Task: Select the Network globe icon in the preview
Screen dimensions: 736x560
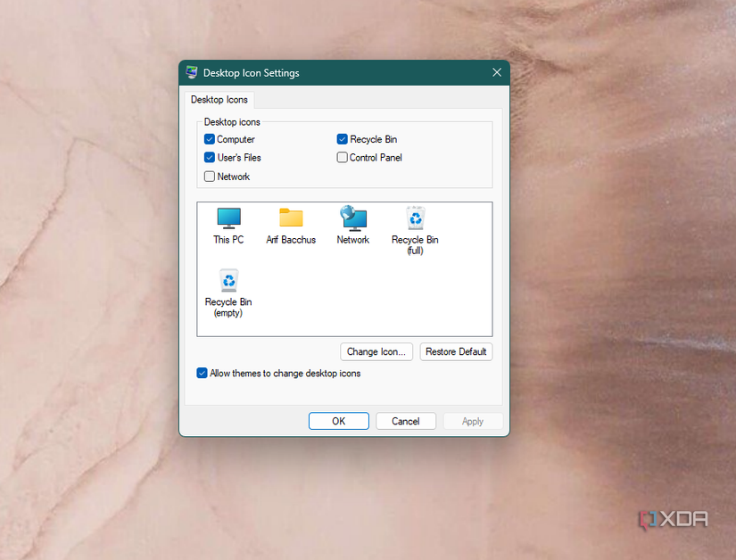Action: 352,218
